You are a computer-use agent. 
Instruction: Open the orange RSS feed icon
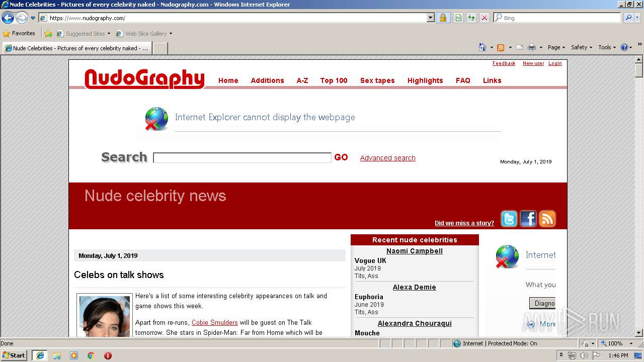[547, 219]
